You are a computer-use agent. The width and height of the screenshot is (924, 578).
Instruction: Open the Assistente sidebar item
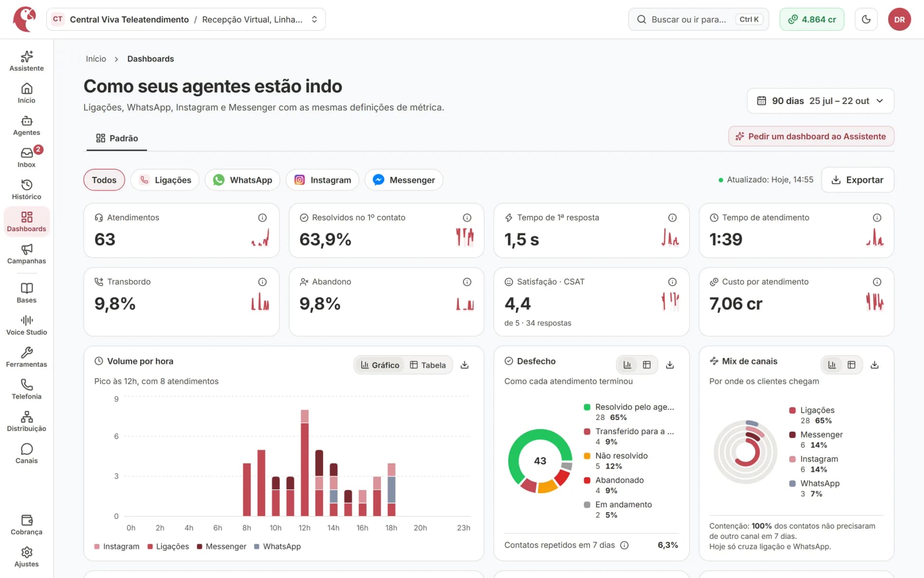click(26, 61)
